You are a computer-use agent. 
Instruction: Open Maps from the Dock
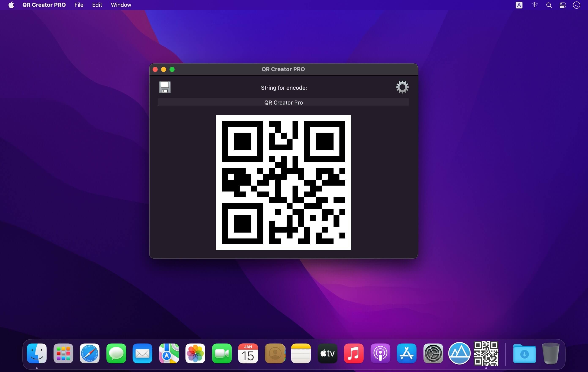coord(169,353)
